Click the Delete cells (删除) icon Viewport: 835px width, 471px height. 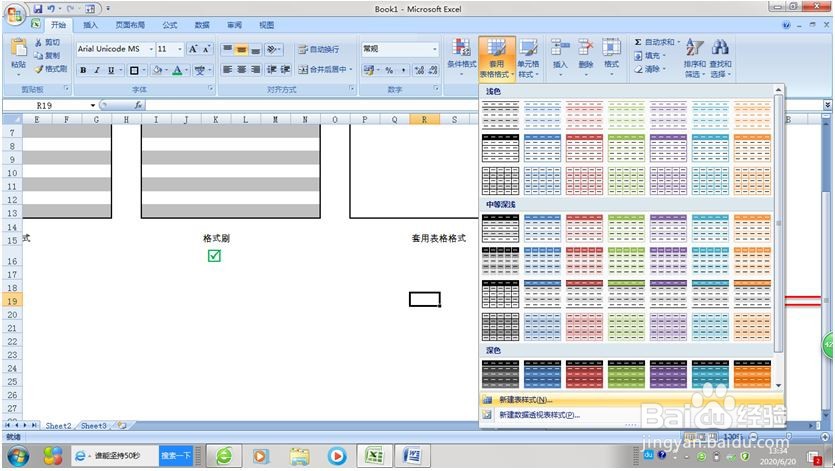point(585,47)
